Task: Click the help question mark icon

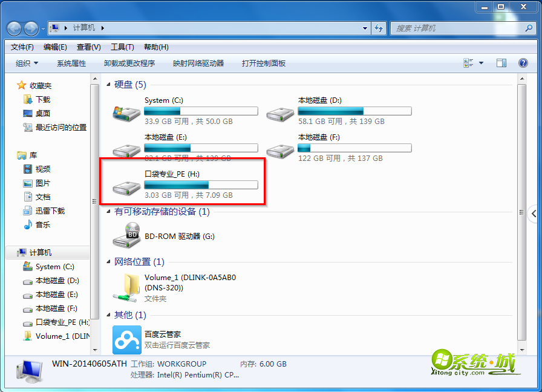Action: tap(523, 63)
